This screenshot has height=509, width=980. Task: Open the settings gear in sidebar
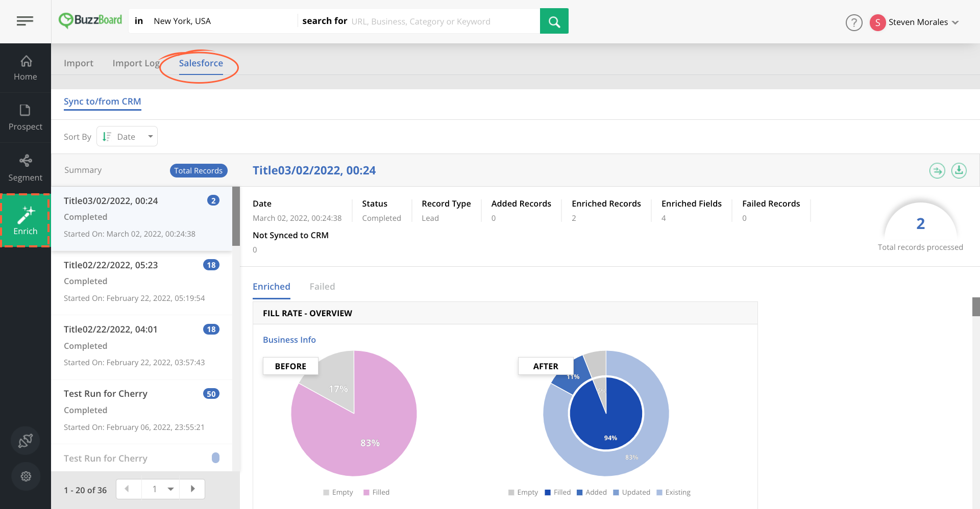point(26,476)
